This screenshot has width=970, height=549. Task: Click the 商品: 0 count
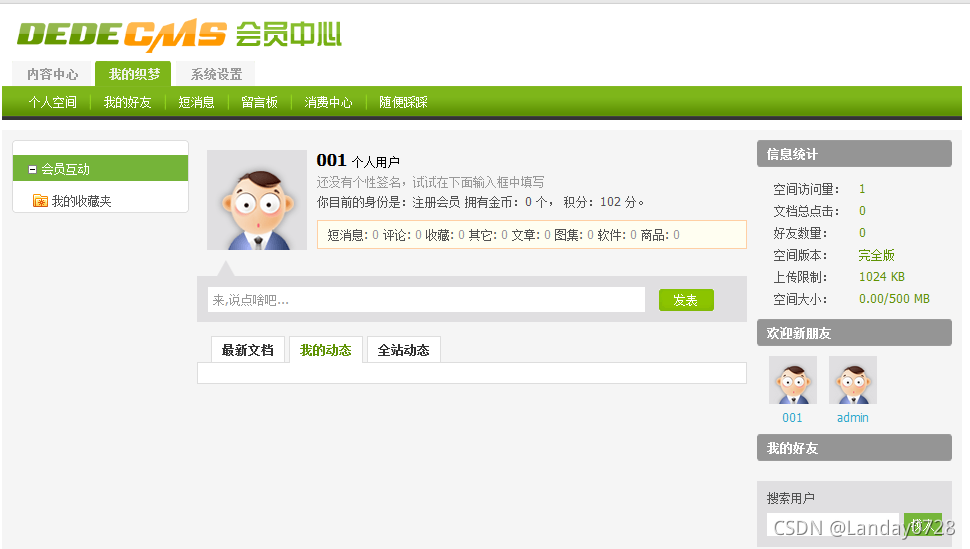pos(660,235)
